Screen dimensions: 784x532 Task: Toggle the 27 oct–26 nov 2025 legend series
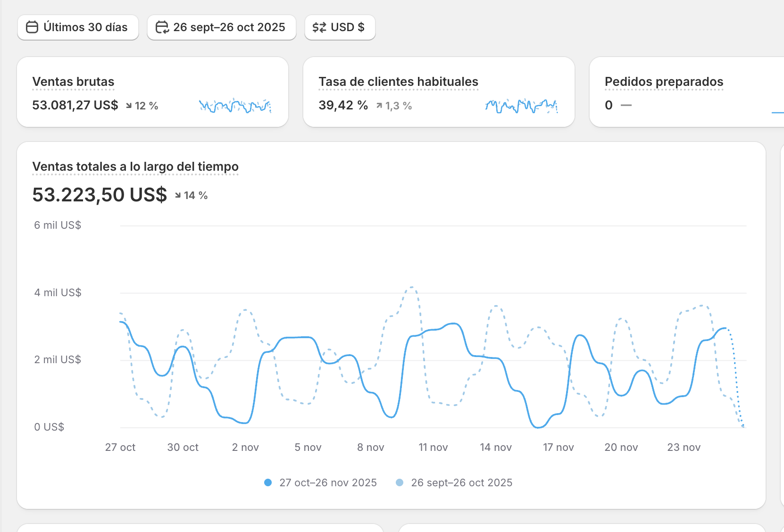[x=320, y=482]
